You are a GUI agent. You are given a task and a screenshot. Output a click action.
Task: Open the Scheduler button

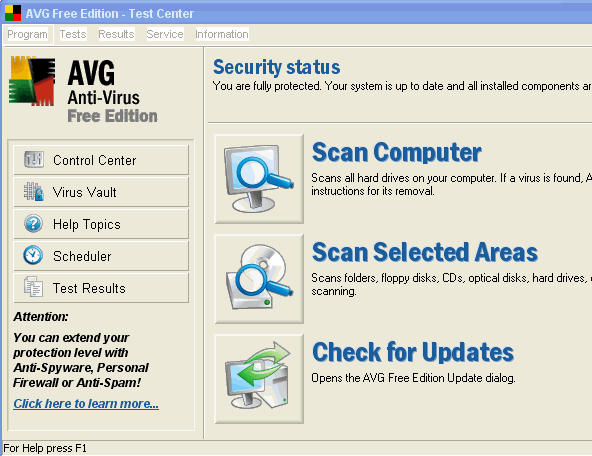pos(101,256)
